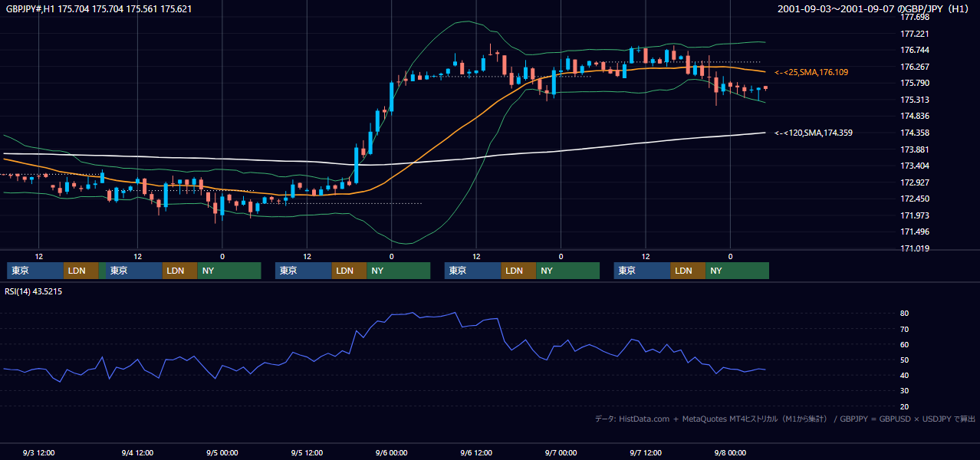
Task: Click price axis value 171.019
Action: pyautogui.click(x=915, y=248)
